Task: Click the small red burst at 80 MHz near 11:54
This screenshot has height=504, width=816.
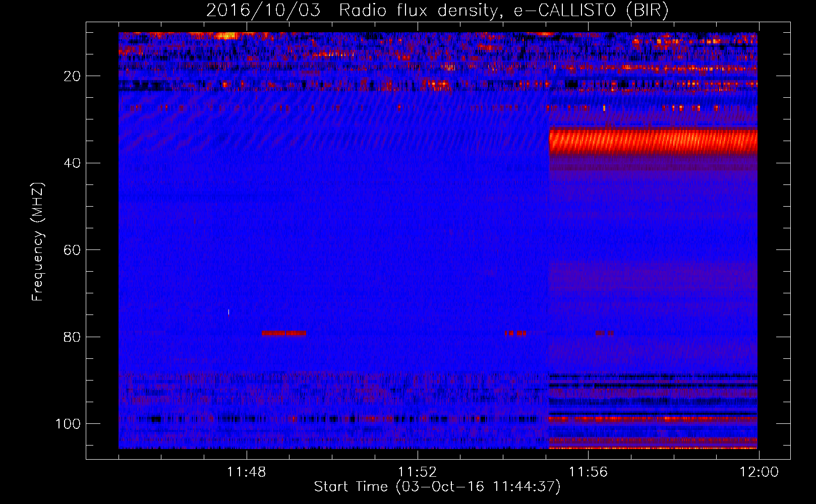Action: [x=515, y=333]
